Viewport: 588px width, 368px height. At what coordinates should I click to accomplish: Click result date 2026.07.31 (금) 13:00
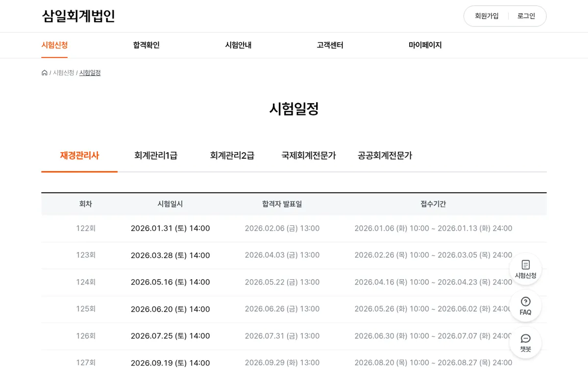pos(282,336)
